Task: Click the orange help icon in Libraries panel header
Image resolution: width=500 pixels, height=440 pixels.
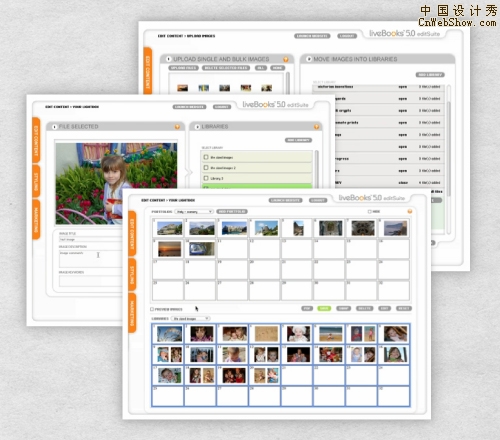Action: (316, 127)
